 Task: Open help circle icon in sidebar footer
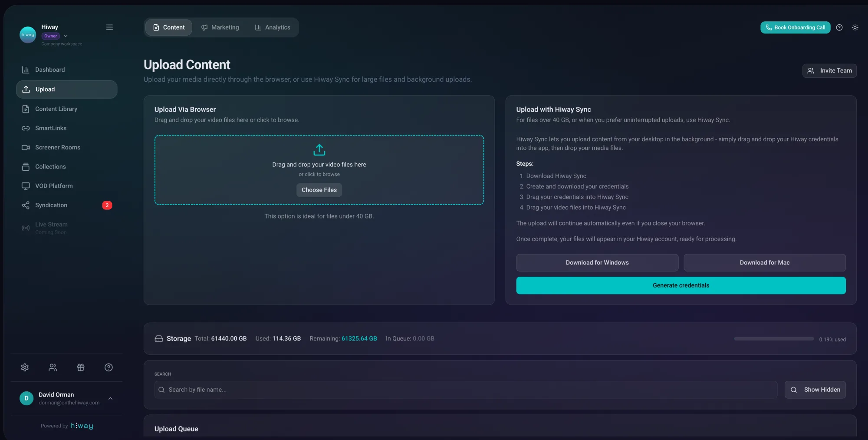(x=109, y=367)
